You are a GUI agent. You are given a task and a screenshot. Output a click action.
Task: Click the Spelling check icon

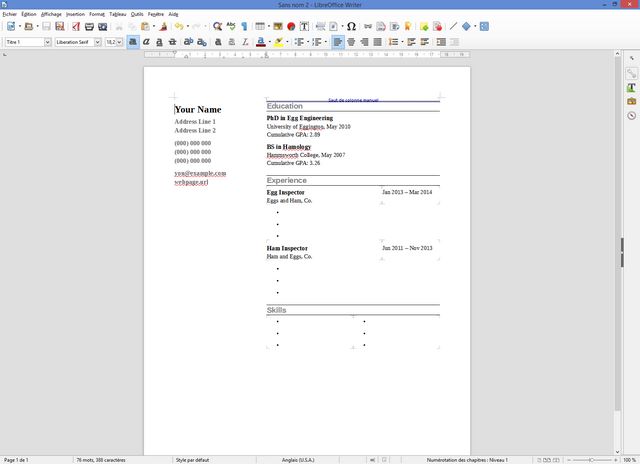[x=232, y=26]
